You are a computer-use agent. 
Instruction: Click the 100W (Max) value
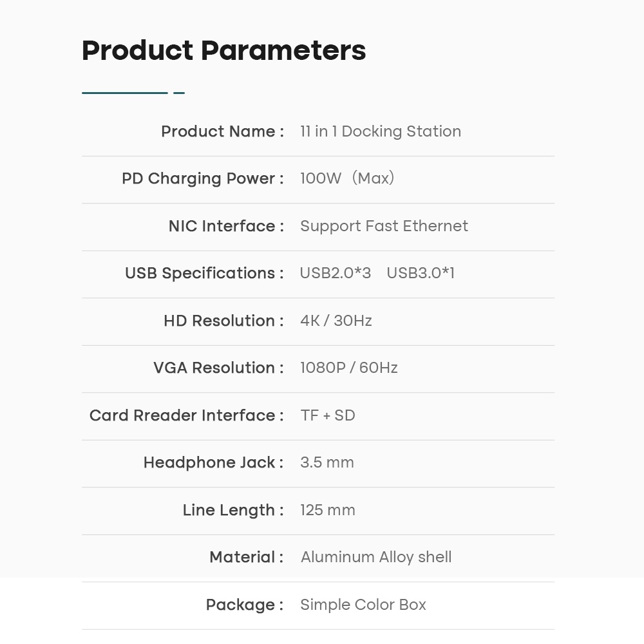coord(347,178)
